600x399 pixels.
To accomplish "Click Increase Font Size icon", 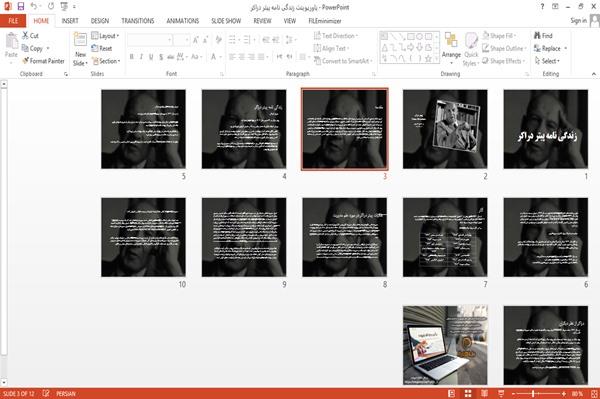I will point(196,39).
